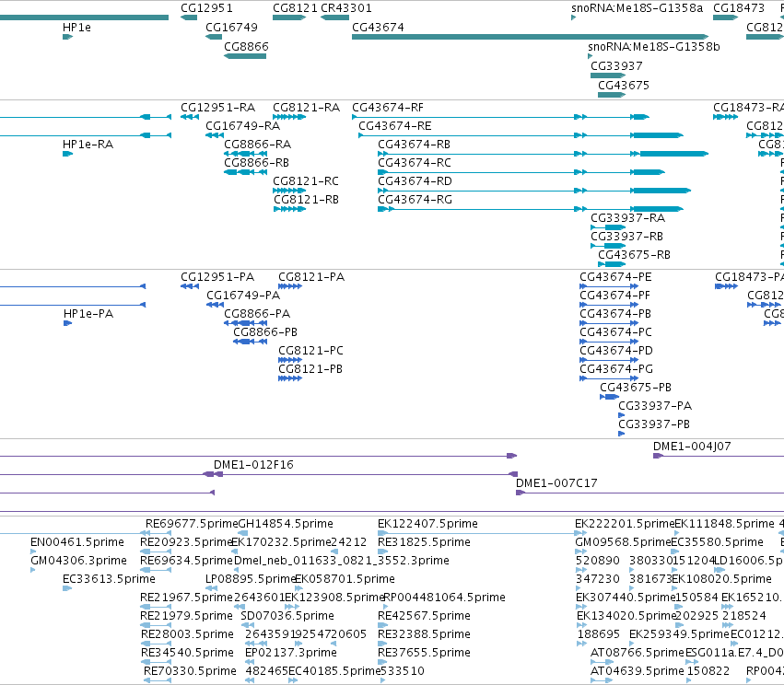Select the long CG43674 gene bar
784x685 pixels.
coord(530,37)
